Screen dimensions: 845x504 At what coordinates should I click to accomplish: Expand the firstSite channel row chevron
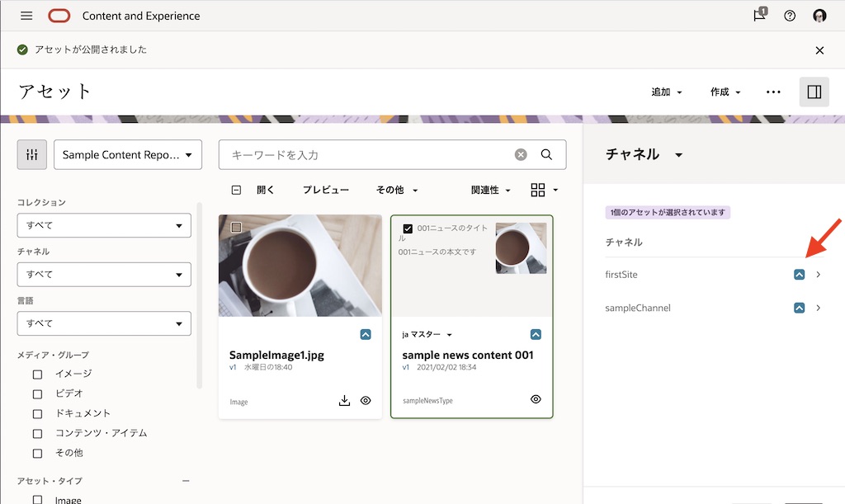(818, 274)
